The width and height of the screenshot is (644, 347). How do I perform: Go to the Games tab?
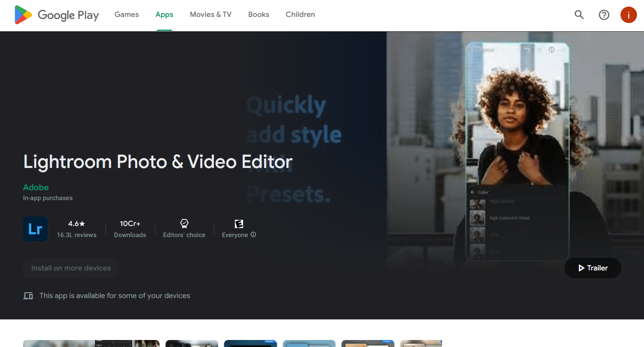pos(126,14)
